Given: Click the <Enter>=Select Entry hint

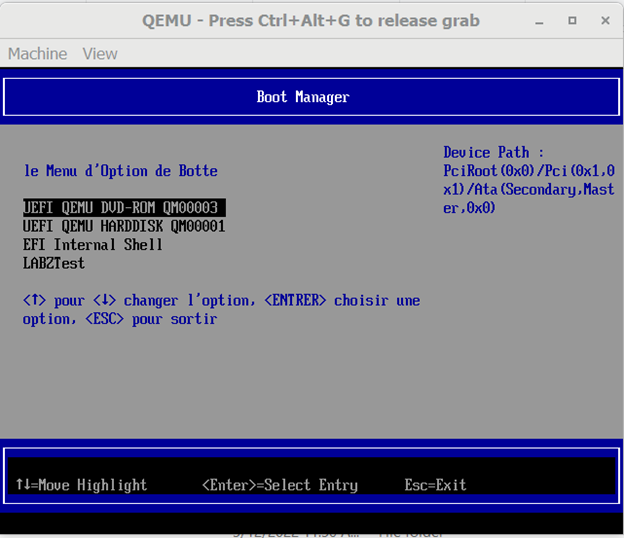Looking at the screenshot, I should 280,485.
